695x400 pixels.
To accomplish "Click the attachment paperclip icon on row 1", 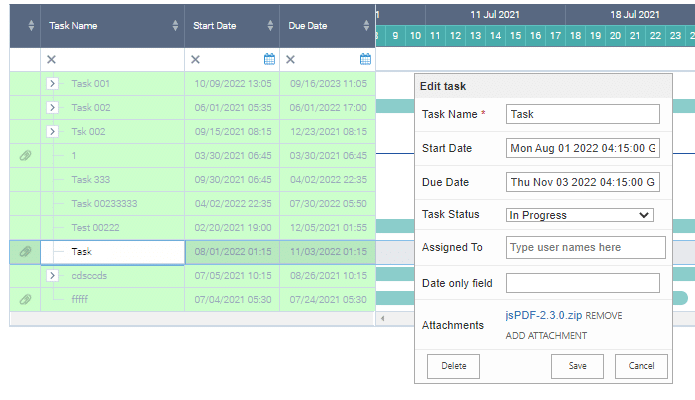I will pyautogui.click(x=25, y=156).
